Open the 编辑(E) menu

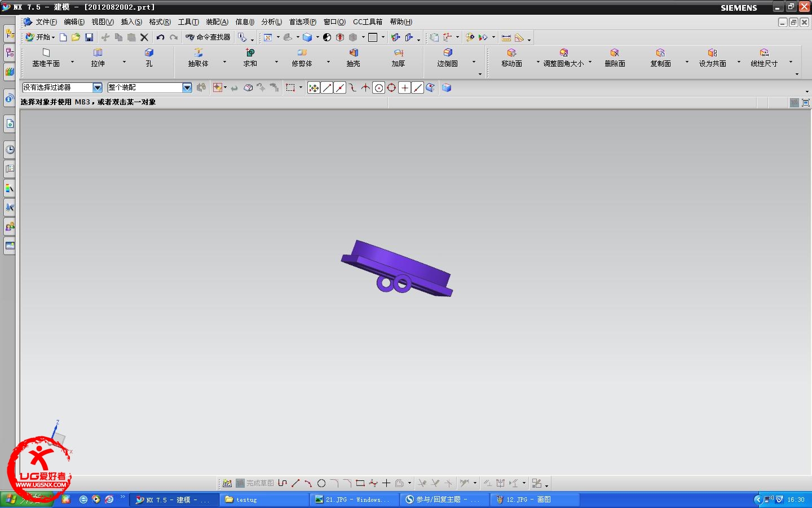[74, 22]
